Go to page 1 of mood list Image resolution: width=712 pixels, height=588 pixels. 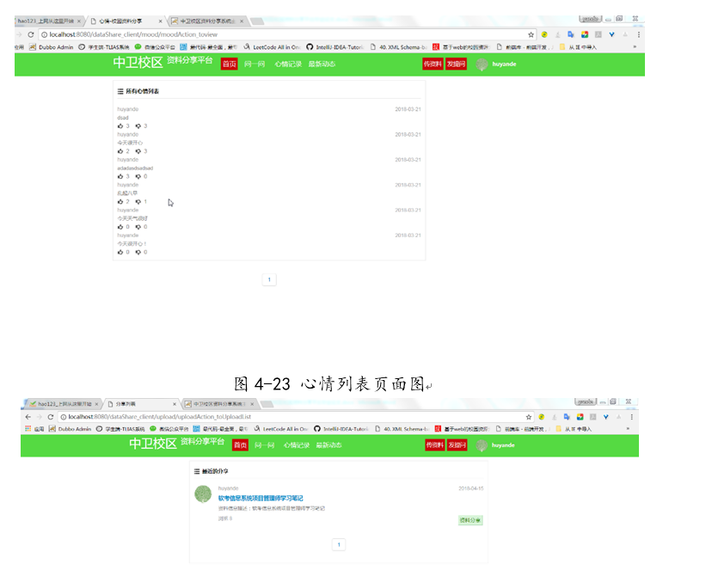click(x=269, y=279)
